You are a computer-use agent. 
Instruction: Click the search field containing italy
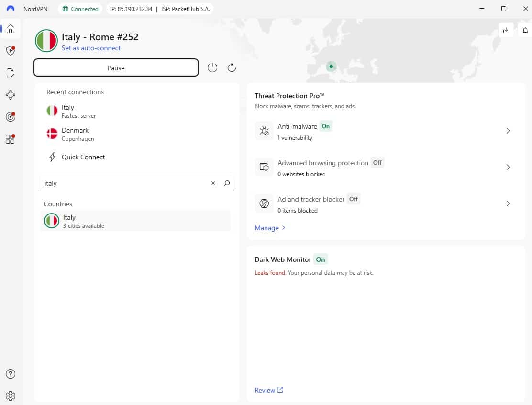click(x=124, y=183)
